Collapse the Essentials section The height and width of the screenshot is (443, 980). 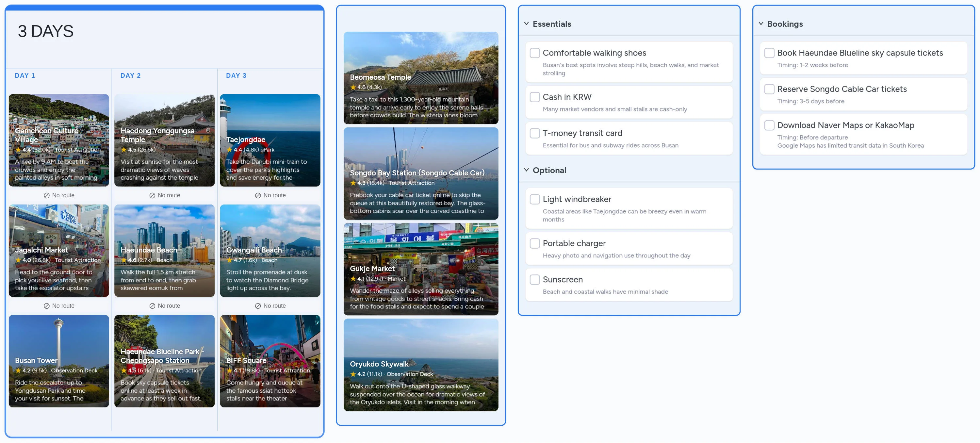click(x=526, y=24)
